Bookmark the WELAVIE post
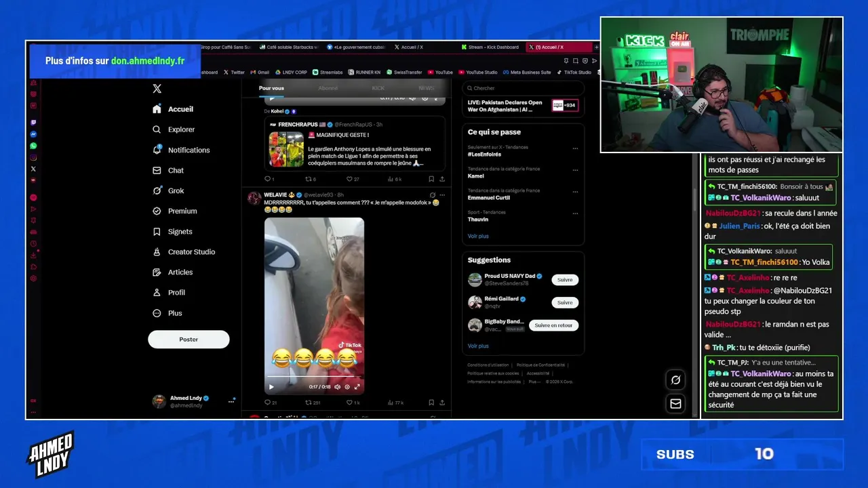The width and height of the screenshot is (868, 488). pos(431,403)
